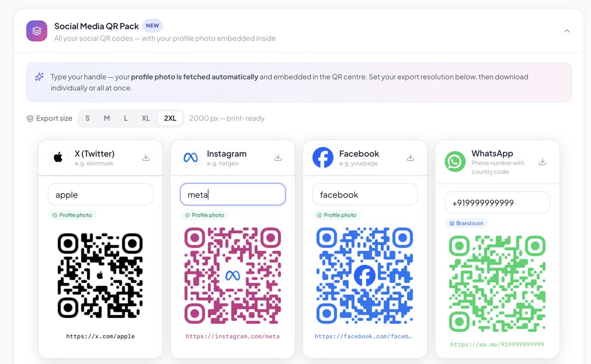Click the sparkle icon in the info banner

(x=39, y=77)
